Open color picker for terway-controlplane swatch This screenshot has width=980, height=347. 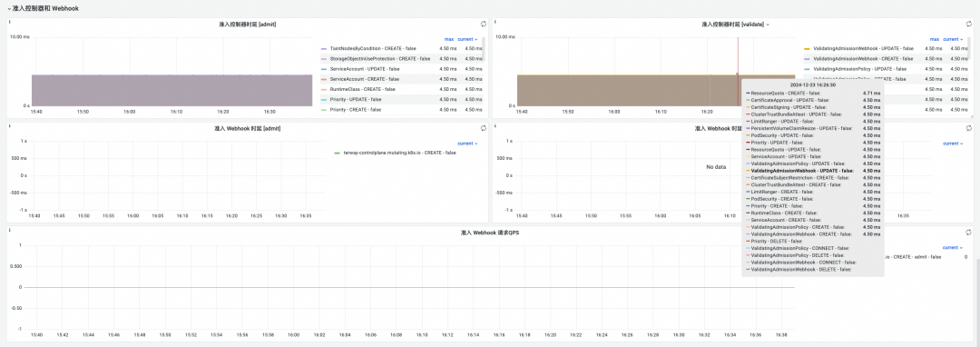tap(338, 154)
